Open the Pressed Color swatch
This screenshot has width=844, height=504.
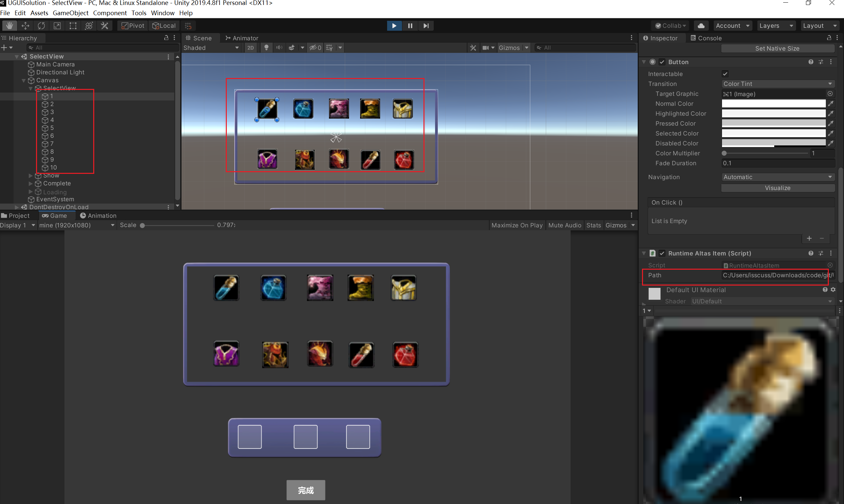773,124
